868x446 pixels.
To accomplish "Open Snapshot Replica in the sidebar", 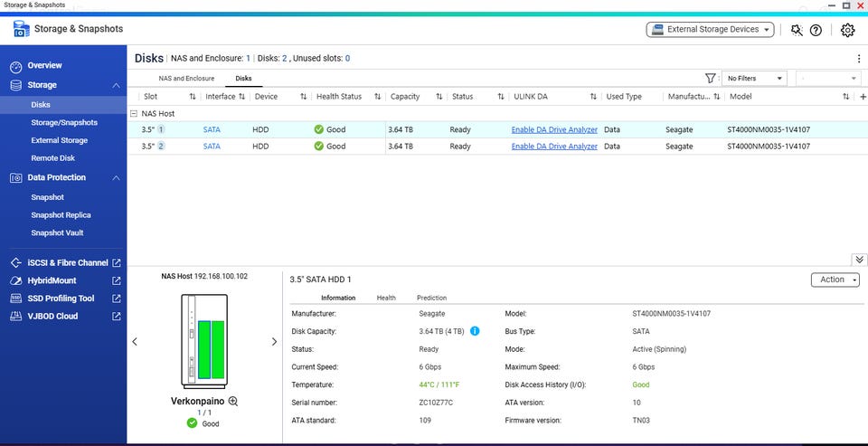I will (61, 215).
